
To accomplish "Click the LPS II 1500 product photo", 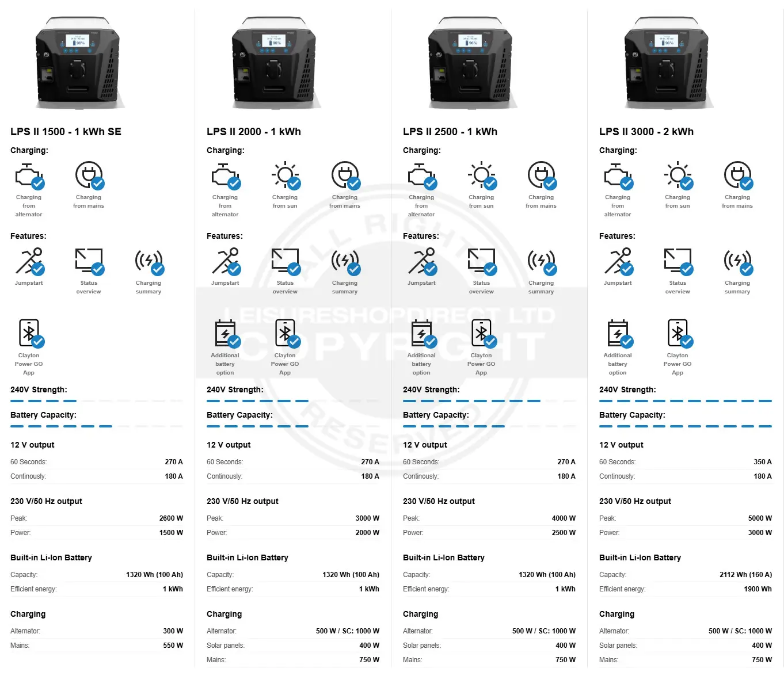I will [78, 63].
